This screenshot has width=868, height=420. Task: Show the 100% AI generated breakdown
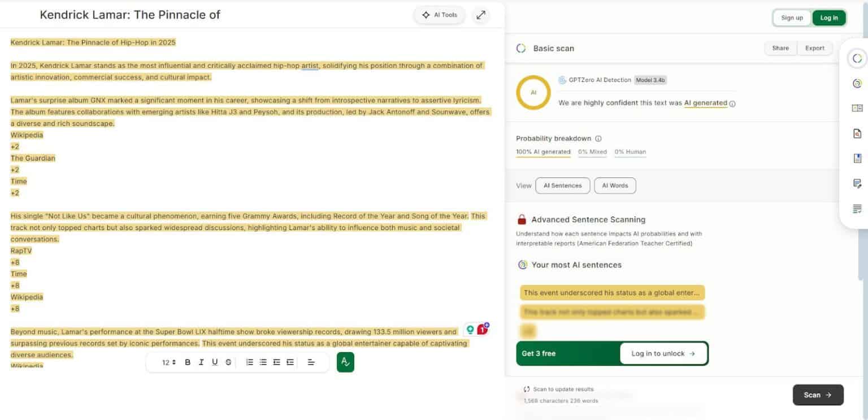coord(542,152)
